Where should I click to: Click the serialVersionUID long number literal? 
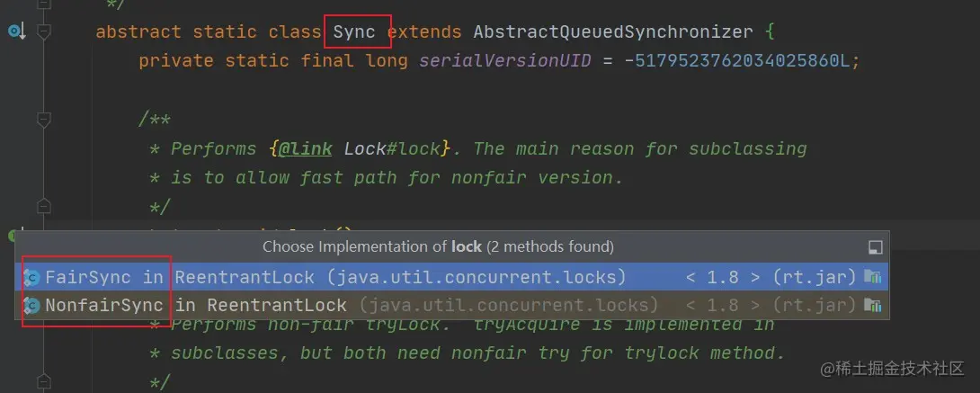pos(742,61)
